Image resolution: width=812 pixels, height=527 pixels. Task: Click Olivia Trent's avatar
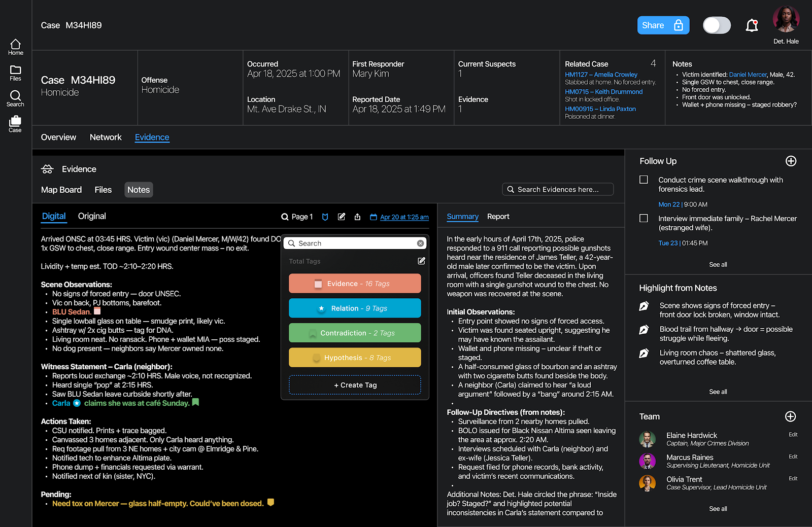647,483
